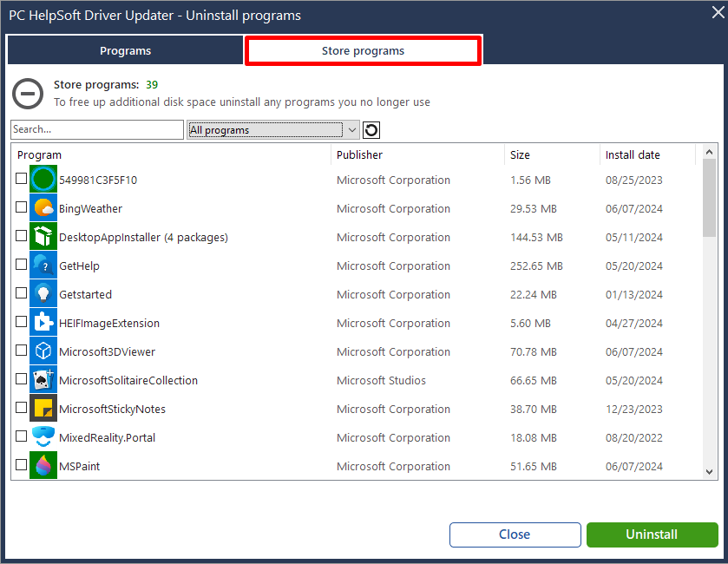728x564 pixels.
Task: Select the Store programs tab
Action: point(363,51)
